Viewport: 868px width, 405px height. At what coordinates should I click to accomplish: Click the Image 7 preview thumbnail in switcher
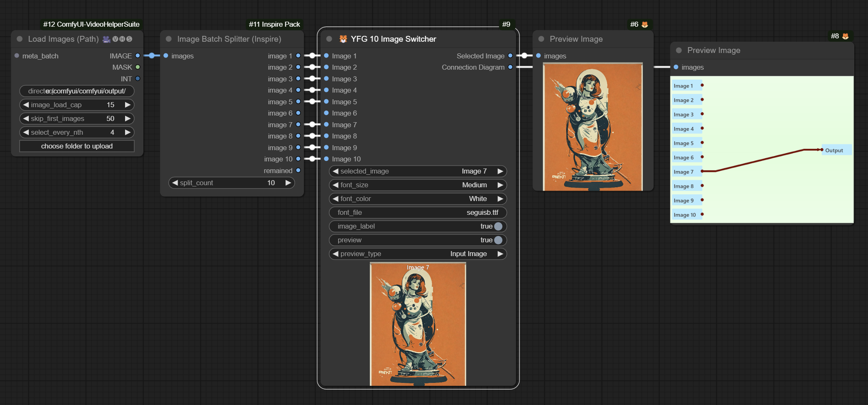point(418,324)
